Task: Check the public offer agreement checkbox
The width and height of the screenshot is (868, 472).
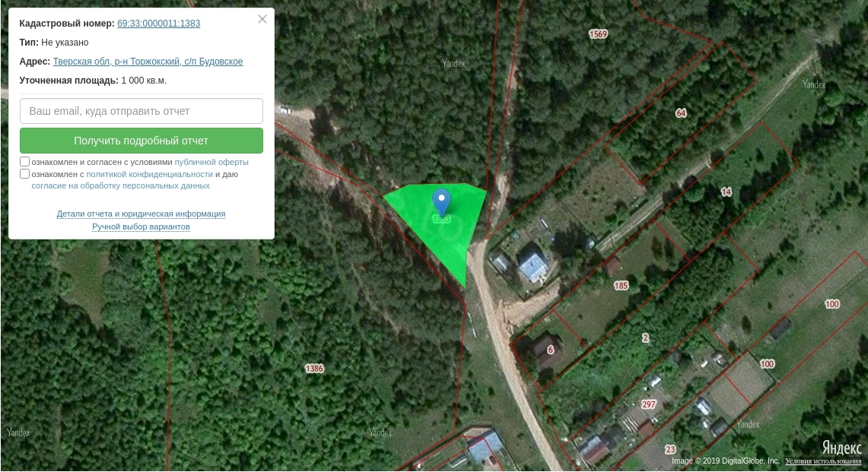Action: click(24, 162)
